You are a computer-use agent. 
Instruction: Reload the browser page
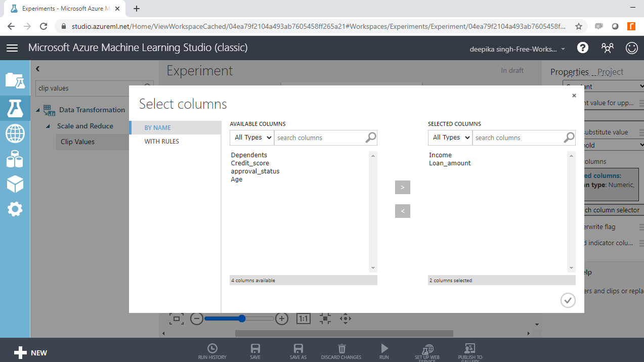point(44,26)
